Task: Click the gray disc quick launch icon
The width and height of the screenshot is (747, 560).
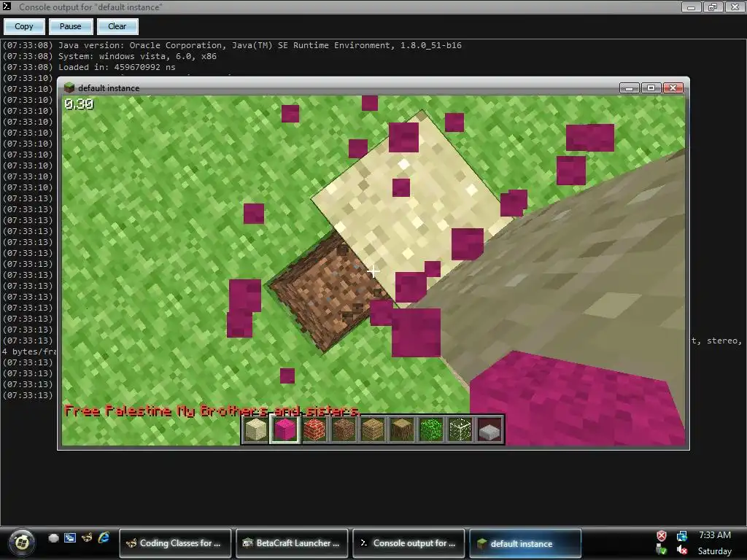Action: pos(53,538)
